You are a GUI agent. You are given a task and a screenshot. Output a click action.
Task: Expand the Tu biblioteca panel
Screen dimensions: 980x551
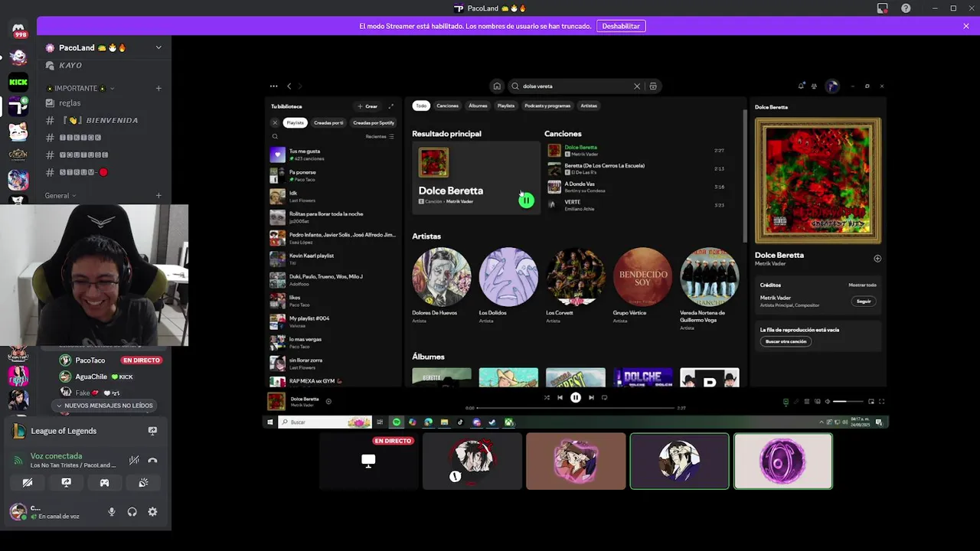(390, 106)
